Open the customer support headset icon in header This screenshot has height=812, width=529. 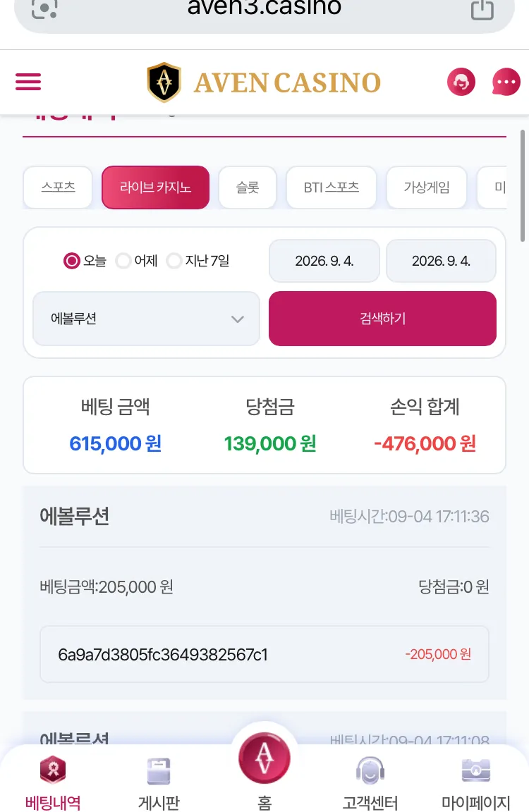461,82
